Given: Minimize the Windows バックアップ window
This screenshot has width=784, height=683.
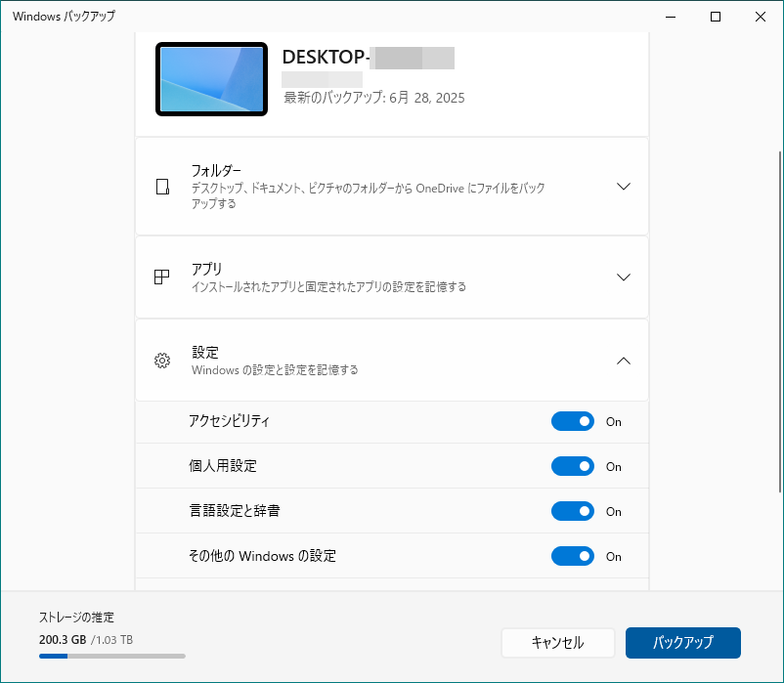Looking at the screenshot, I should point(671,17).
